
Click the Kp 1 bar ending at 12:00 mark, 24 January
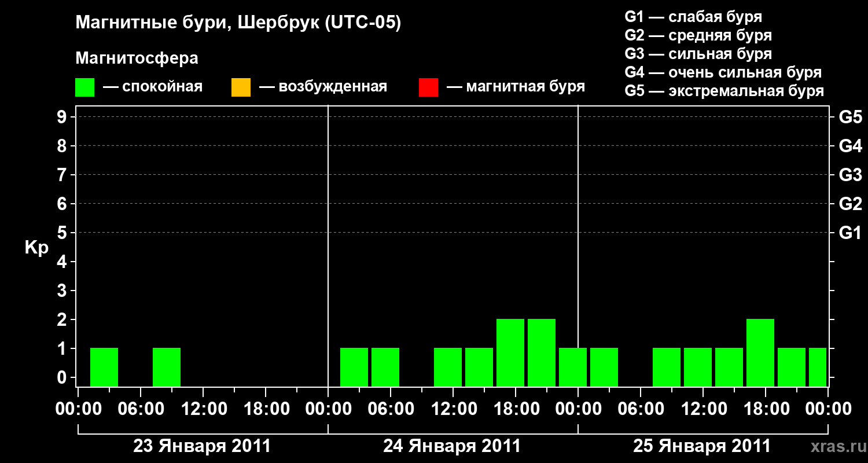click(x=448, y=367)
